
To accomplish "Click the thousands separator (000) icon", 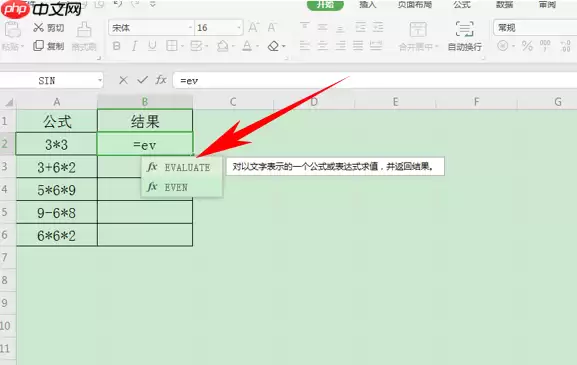I will click(545, 46).
